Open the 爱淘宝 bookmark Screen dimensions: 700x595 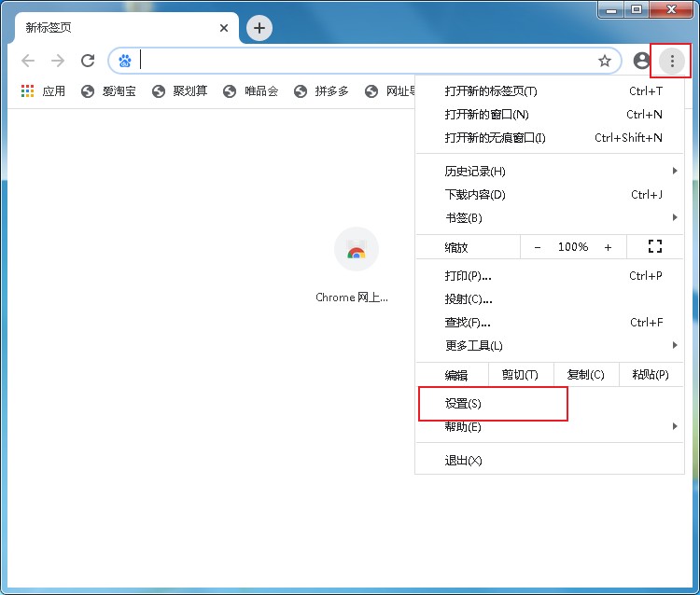pyautogui.click(x=108, y=91)
